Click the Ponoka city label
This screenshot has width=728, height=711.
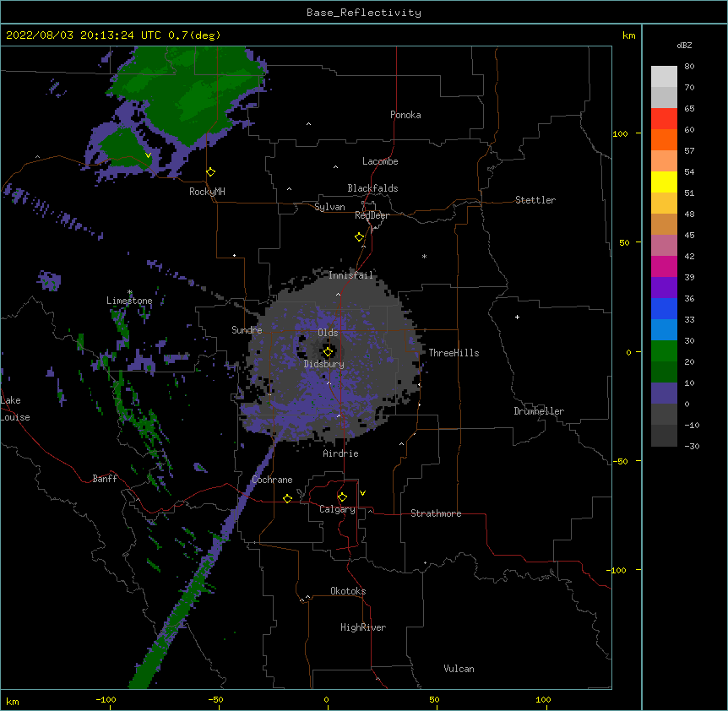(x=405, y=115)
